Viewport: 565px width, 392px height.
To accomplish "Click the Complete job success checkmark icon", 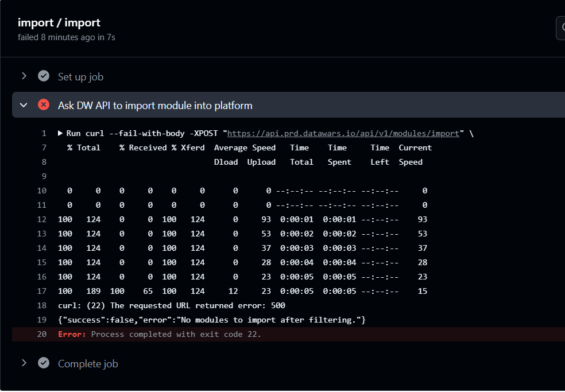I will (44, 363).
